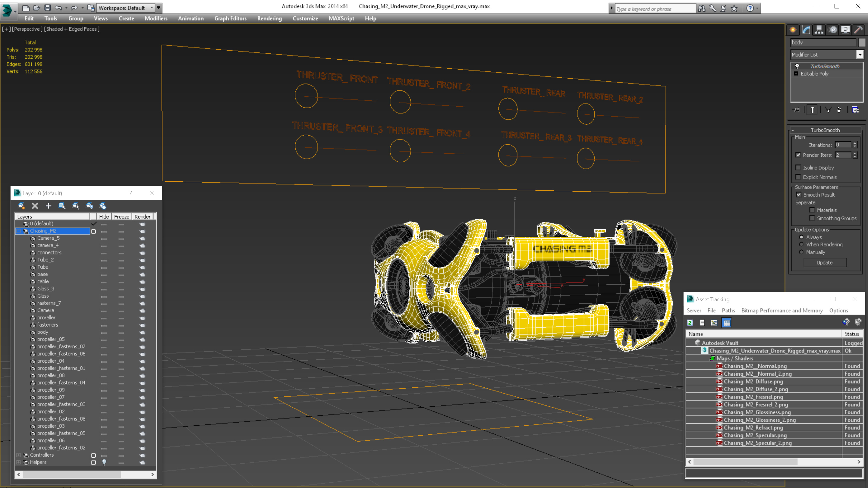Viewport: 868px width, 488px height.
Task: Enable the Explicit Normals checkbox
Action: [798, 177]
